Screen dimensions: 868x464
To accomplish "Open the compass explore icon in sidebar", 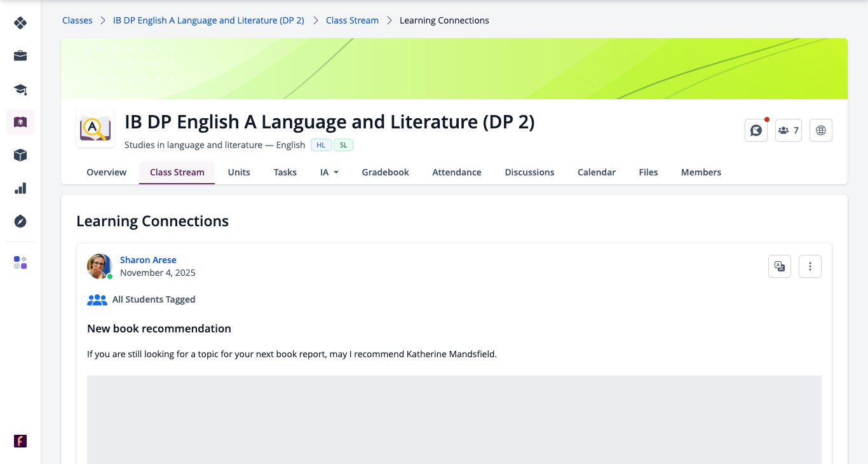I will pos(20,221).
